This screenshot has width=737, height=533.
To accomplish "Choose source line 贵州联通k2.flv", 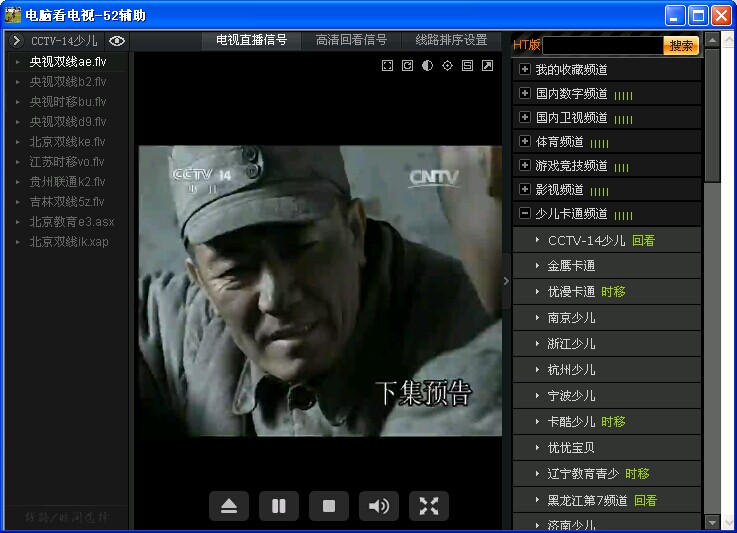I will (68, 181).
